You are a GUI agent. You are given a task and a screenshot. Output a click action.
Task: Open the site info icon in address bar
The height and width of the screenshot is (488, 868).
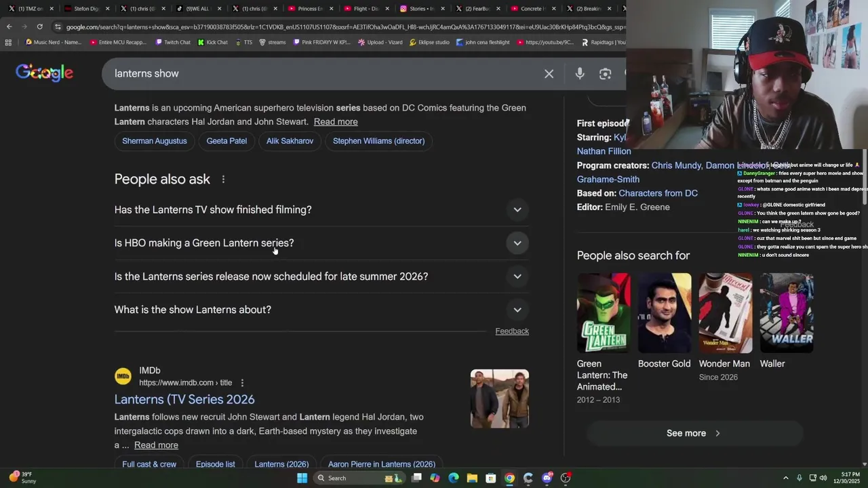(58, 27)
